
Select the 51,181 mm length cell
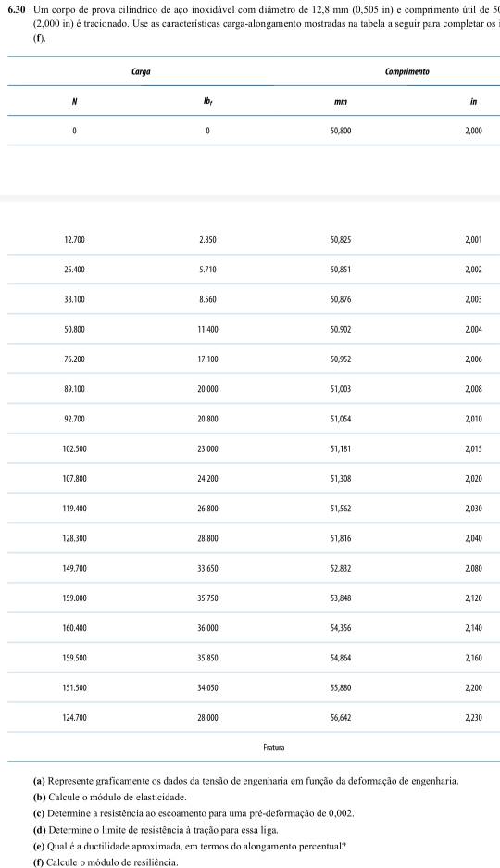point(341,449)
